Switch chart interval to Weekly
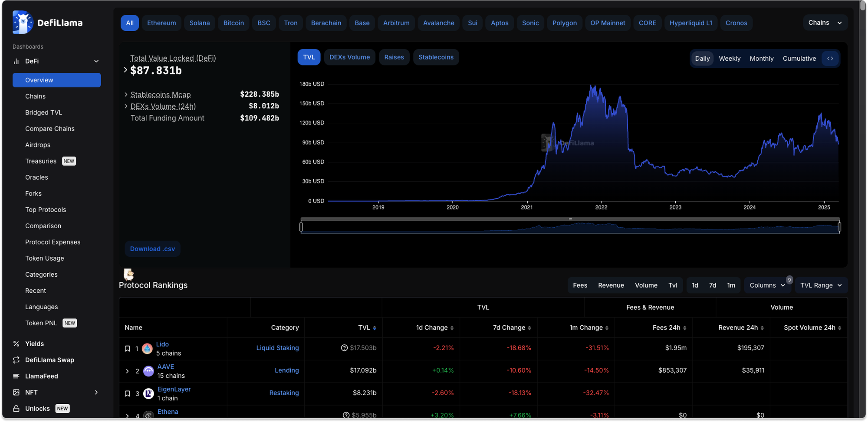Screen dimensions: 868x422 pos(729,59)
